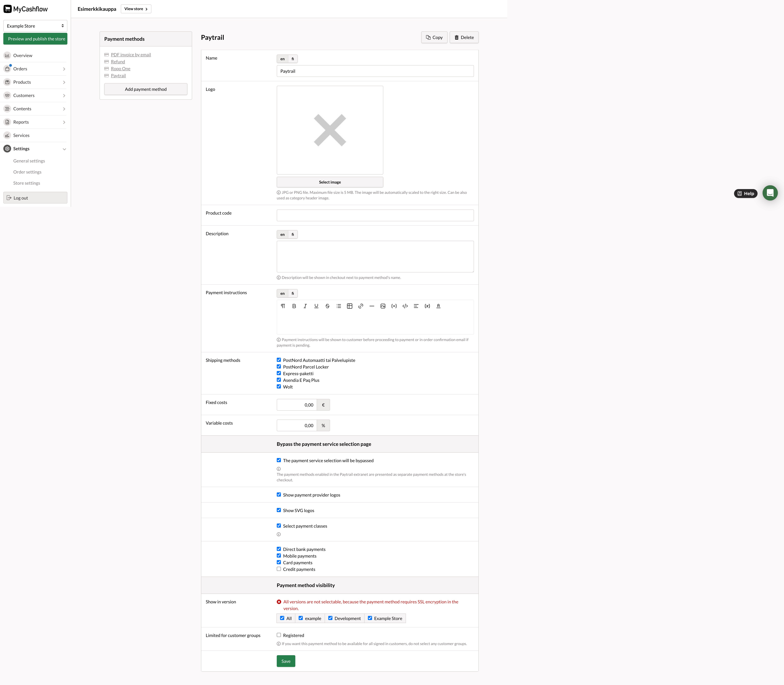Enable the Credit payments checkbox
784x685 pixels.
[x=279, y=569]
